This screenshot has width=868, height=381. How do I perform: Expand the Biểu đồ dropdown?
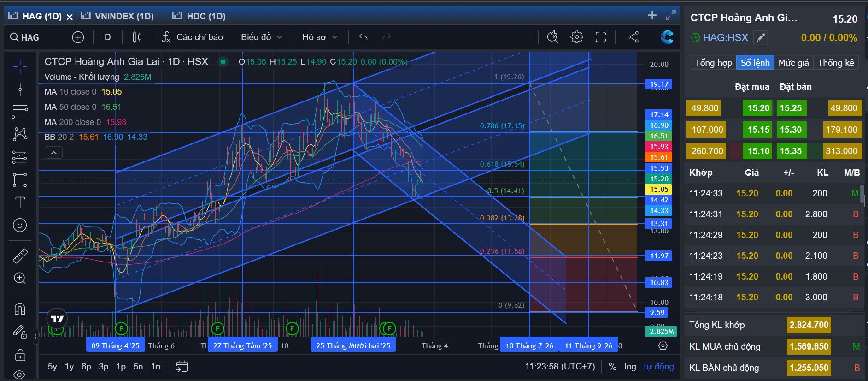(x=262, y=37)
